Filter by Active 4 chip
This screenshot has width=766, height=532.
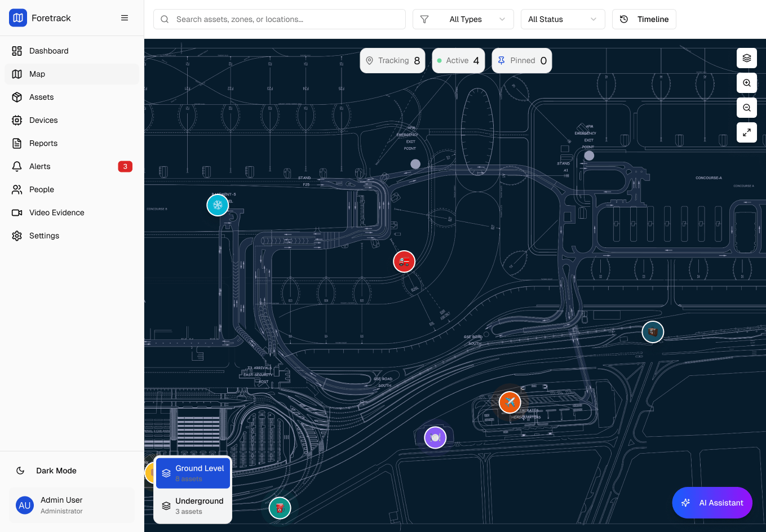459,60
